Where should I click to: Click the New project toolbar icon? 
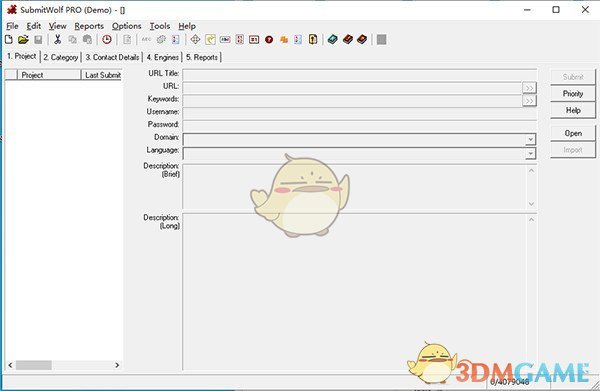[9, 39]
